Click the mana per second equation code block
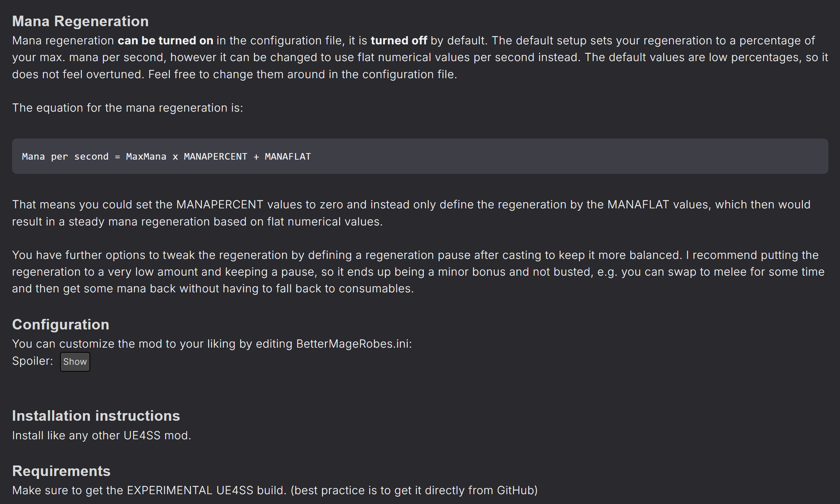 [420, 156]
